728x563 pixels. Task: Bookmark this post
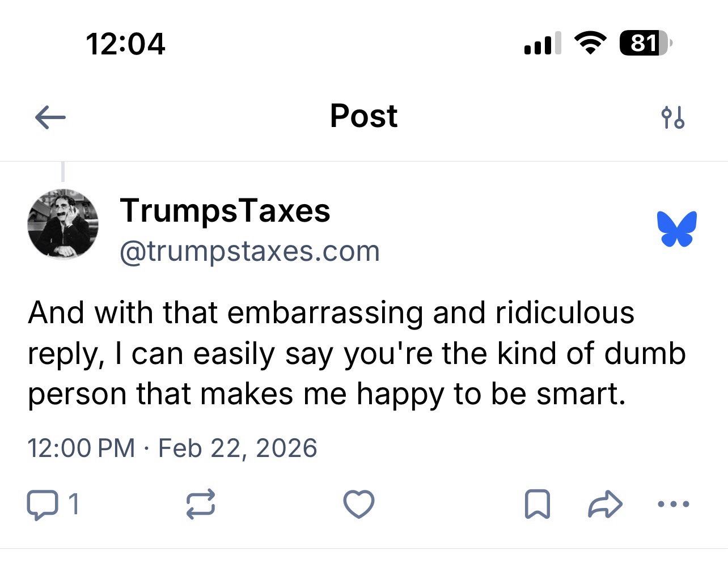click(537, 504)
